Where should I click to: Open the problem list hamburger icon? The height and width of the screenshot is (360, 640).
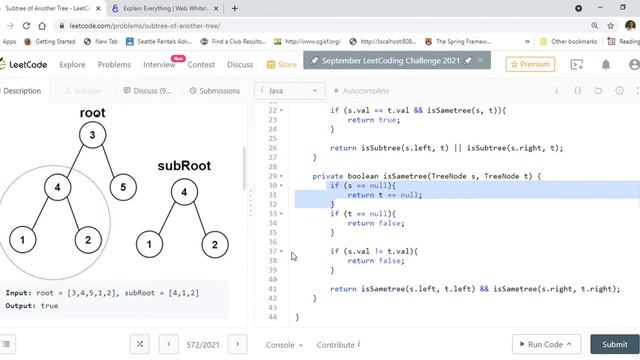point(6,344)
